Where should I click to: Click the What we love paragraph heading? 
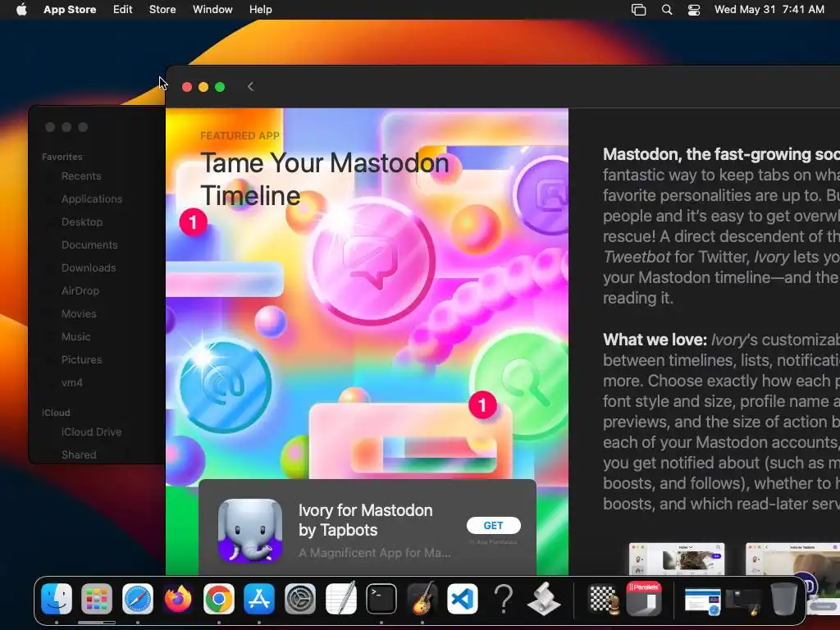(655, 340)
